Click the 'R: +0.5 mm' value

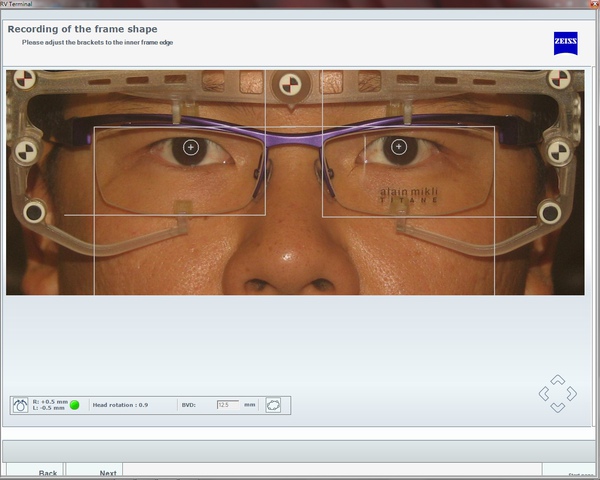coord(50,402)
